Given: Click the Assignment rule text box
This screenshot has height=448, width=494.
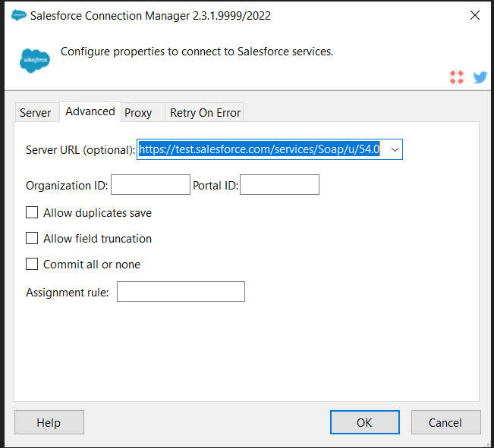Looking at the screenshot, I should tap(181, 291).
